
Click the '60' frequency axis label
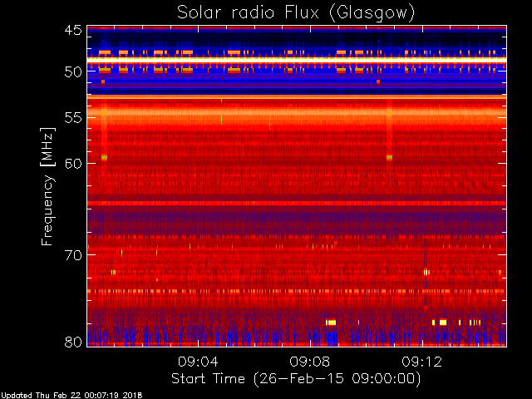[73, 164]
